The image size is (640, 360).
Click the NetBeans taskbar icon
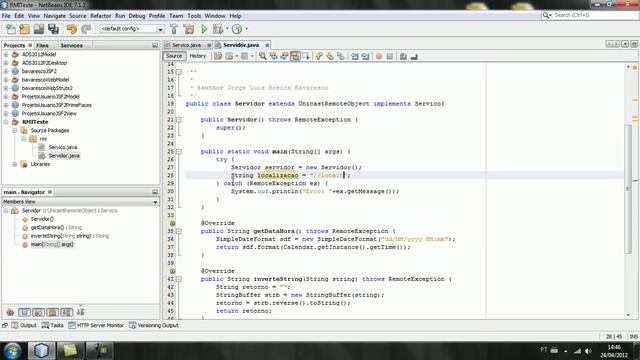(41, 351)
